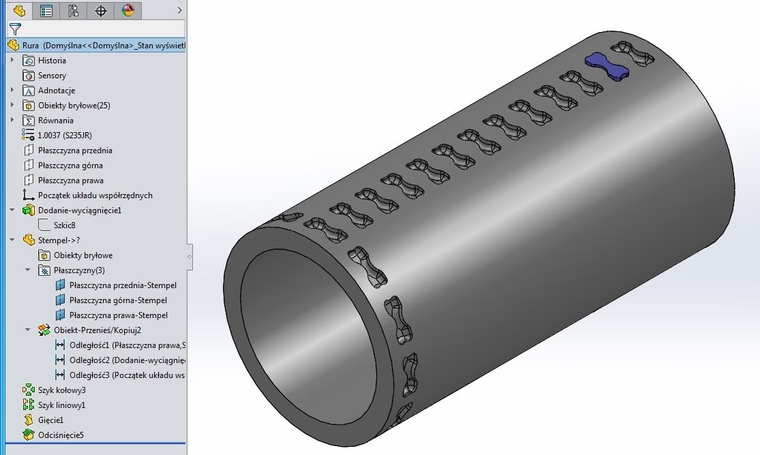Select the Odciśnięcie5 indent feature icon
This screenshot has width=760, height=455.
coord(29,435)
